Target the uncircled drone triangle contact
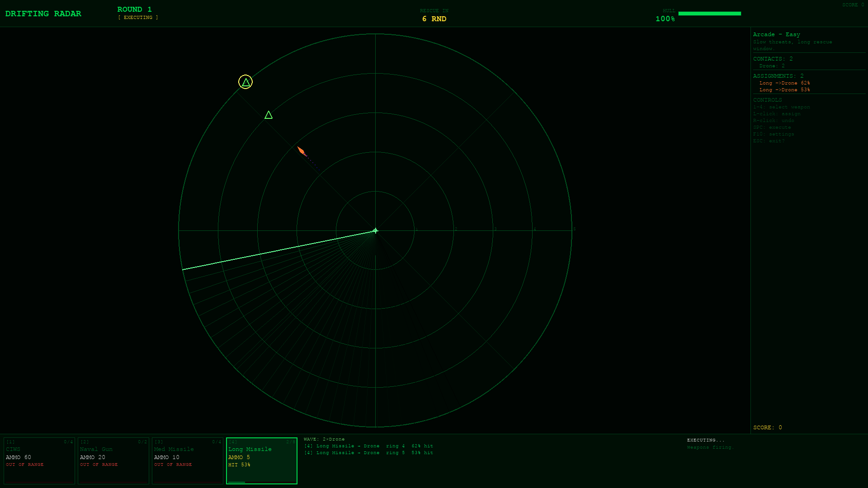 pos(269,115)
